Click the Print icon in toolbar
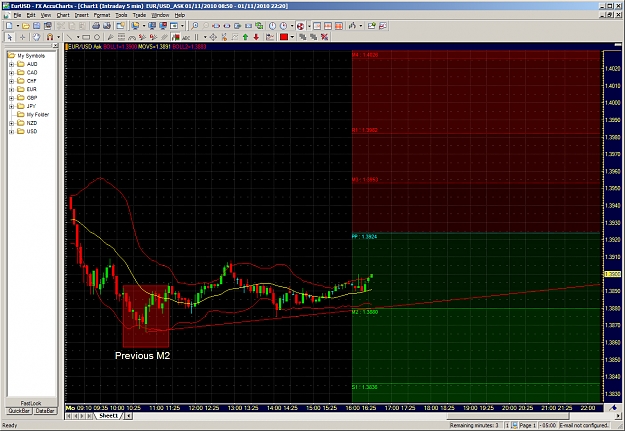Screen dimensions: 625x431 click(x=96, y=26)
